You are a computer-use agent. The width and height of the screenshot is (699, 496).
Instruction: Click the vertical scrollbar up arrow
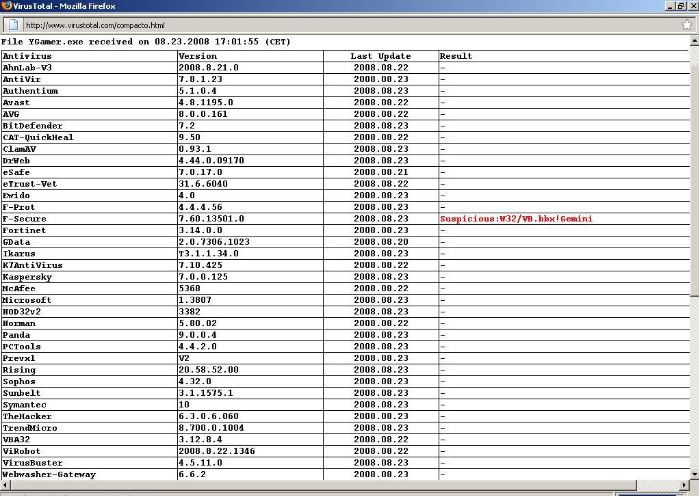695,41
